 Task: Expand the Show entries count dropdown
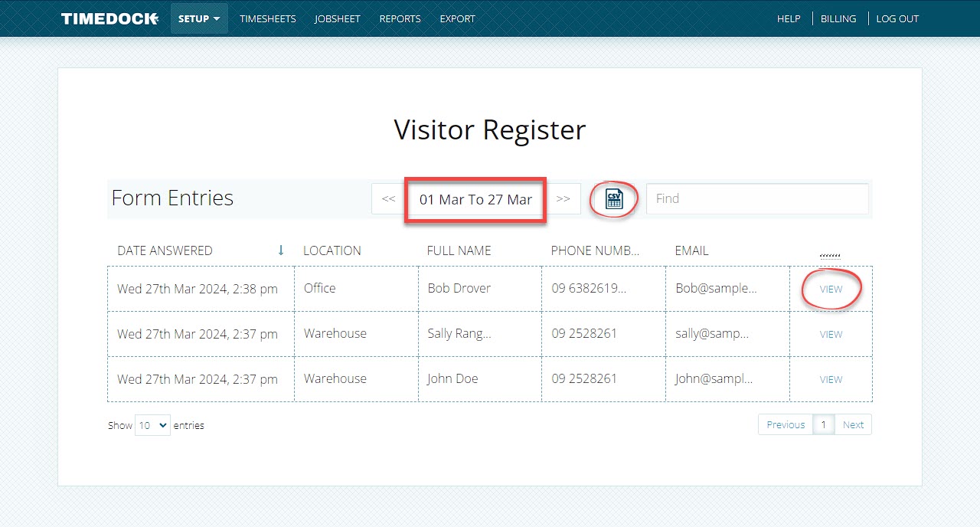pyautogui.click(x=152, y=425)
